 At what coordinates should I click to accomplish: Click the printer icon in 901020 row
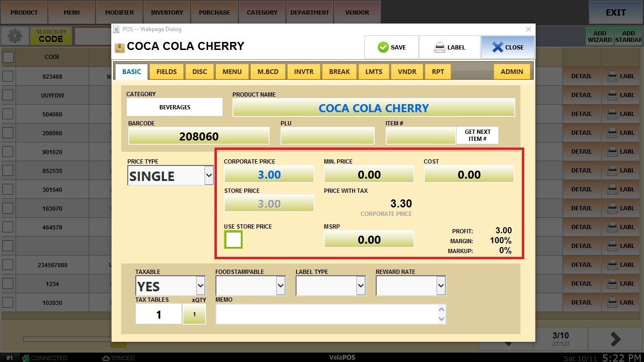coord(612,152)
